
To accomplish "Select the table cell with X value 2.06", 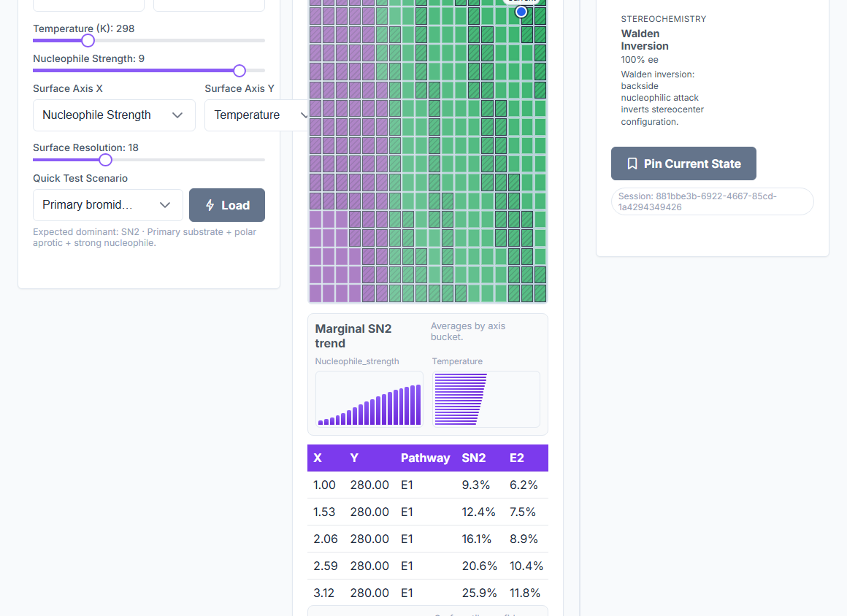I will click(326, 539).
